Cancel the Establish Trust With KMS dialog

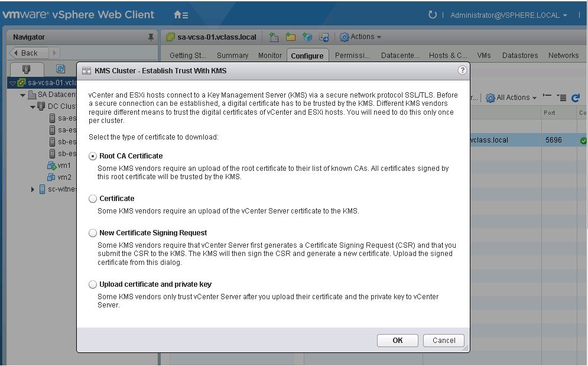[443, 340]
